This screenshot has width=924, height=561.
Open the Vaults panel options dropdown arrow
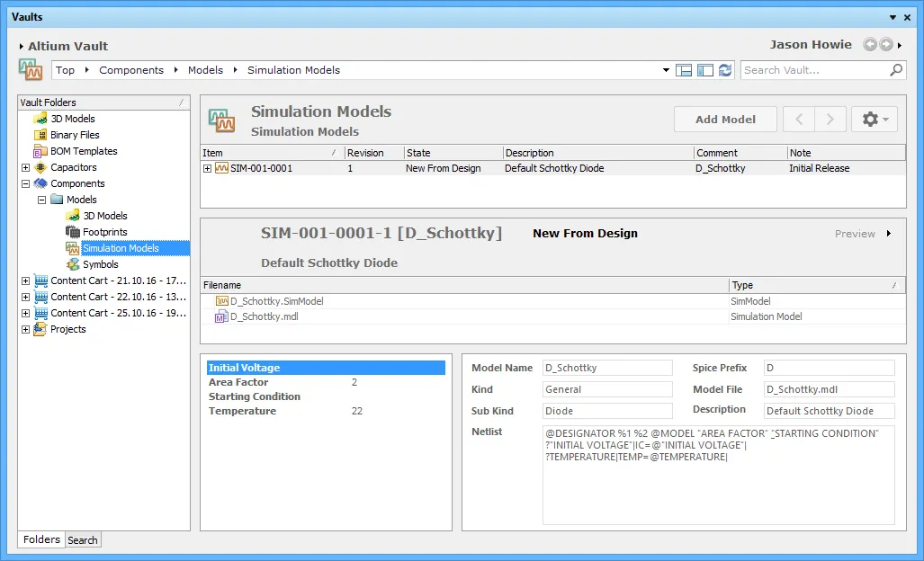coord(893,18)
